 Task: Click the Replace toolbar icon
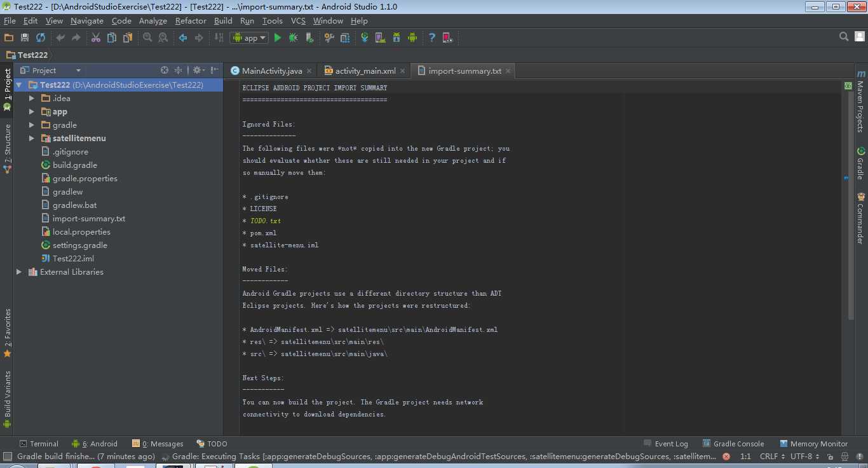point(163,38)
